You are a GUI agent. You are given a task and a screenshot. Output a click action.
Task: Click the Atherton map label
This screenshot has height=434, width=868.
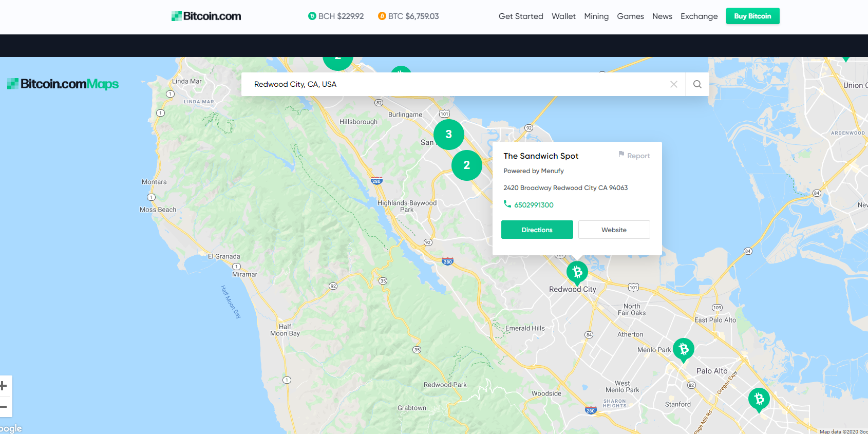tap(630, 334)
